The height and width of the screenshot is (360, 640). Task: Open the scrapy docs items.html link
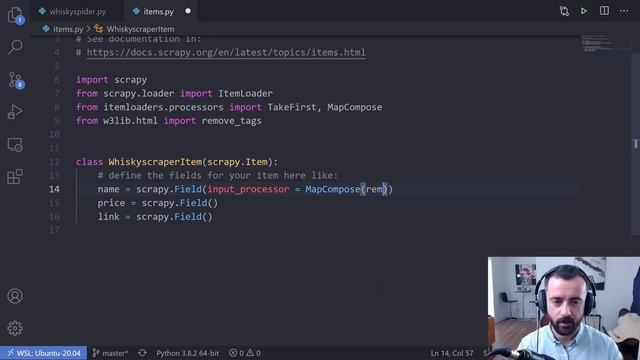click(226, 52)
